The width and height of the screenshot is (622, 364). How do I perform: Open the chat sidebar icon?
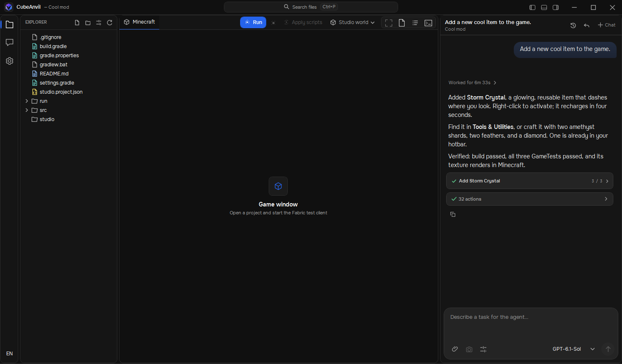(x=10, y=43)
